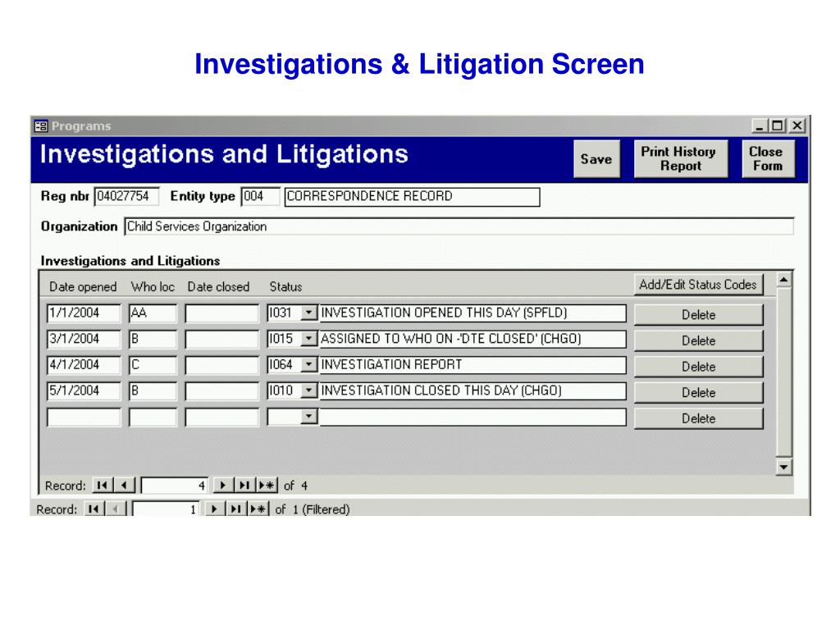Go to next record in inner navigator

coord(222,486)
